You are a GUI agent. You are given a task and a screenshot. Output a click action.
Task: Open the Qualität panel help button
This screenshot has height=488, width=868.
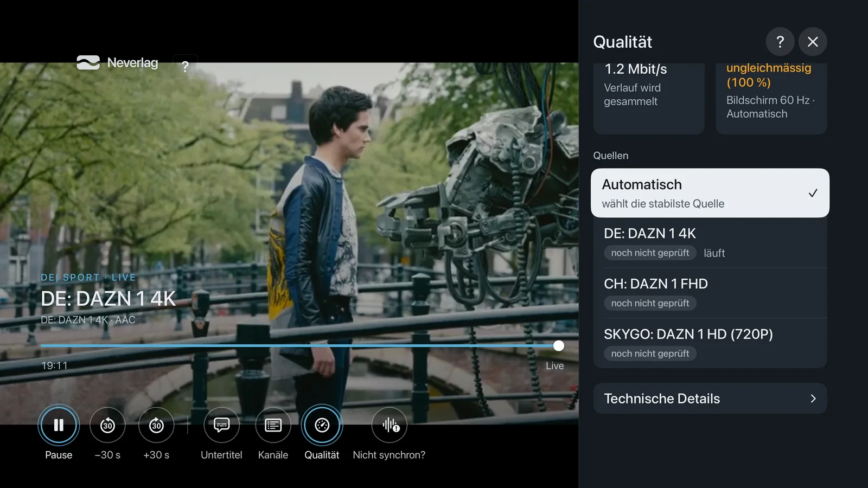click(x=780, y=42)
